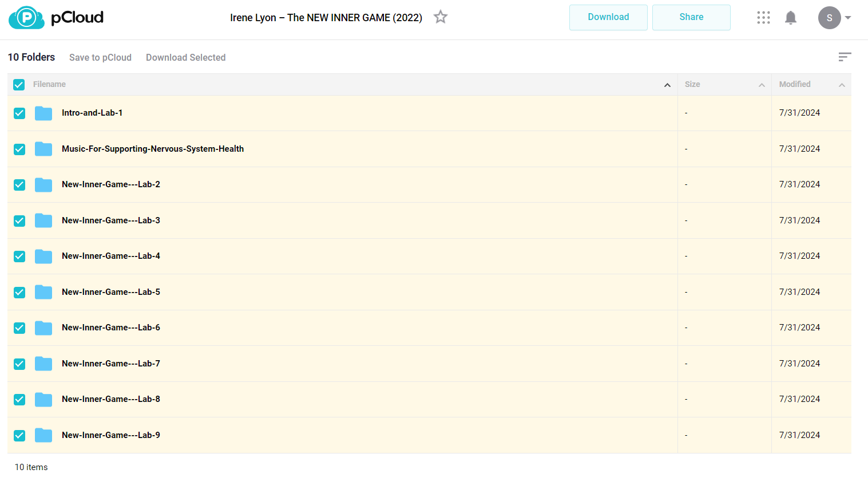
Task: Open New-Inner-Game---Lab-6 folder name
Action: click(111, 328)
